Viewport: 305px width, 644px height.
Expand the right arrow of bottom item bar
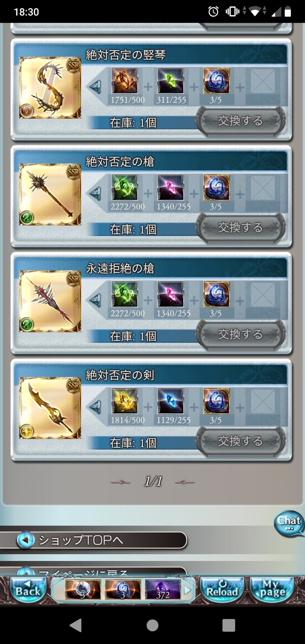coord(188,590)
